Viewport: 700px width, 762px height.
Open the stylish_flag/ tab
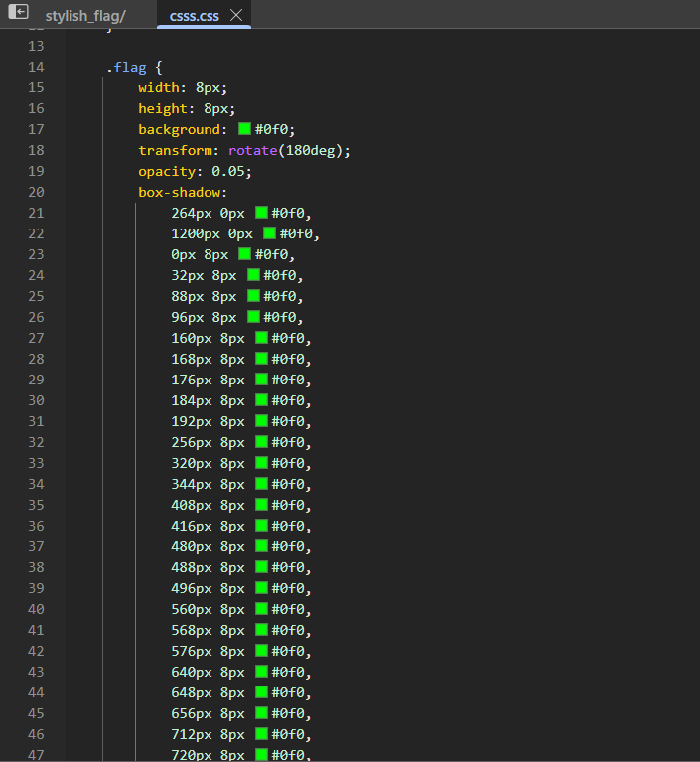(x=85, y=16)
